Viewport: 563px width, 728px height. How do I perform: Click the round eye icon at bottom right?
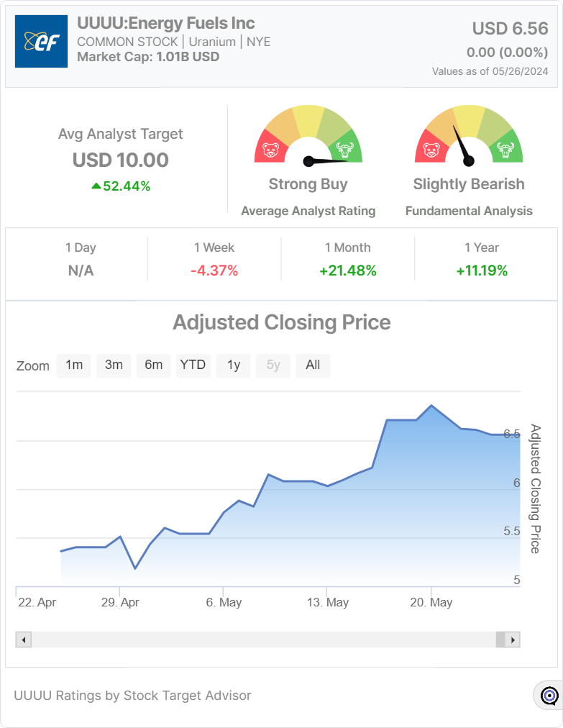coord(549,696)
